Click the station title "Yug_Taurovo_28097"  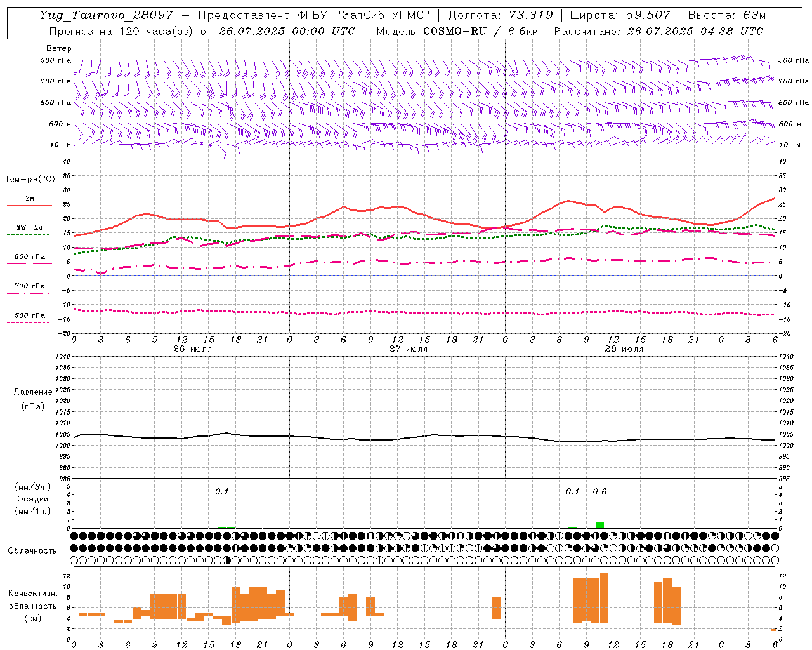click(106, 15)
